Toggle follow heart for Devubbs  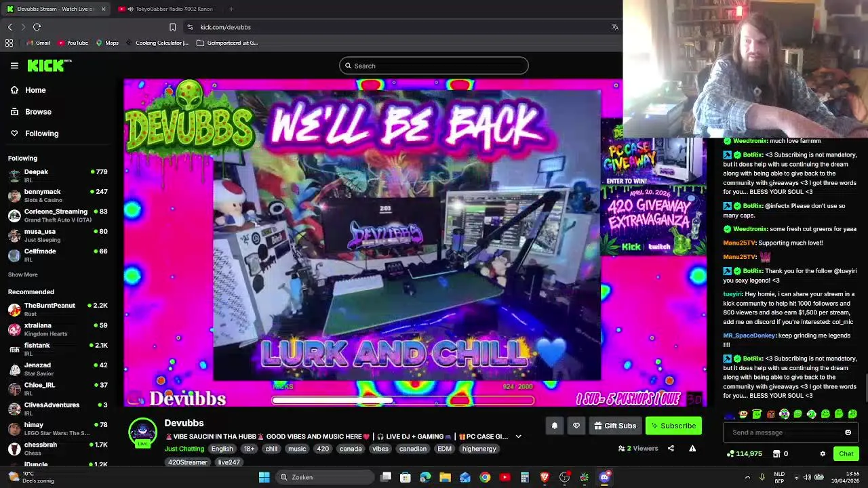[576, 426]
